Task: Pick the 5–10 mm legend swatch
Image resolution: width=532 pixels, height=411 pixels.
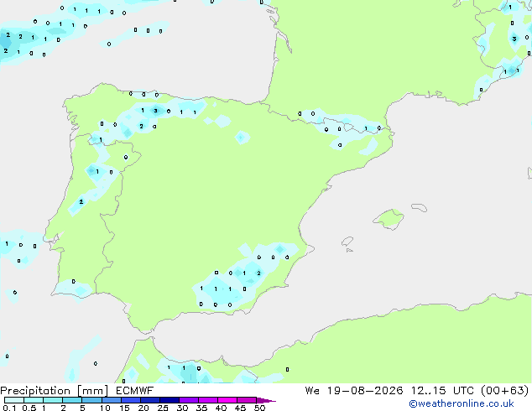Action: [91, 400]
